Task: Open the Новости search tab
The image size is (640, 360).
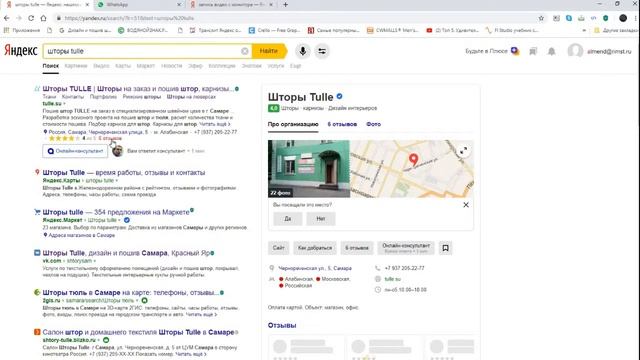Action: [171, 66]
